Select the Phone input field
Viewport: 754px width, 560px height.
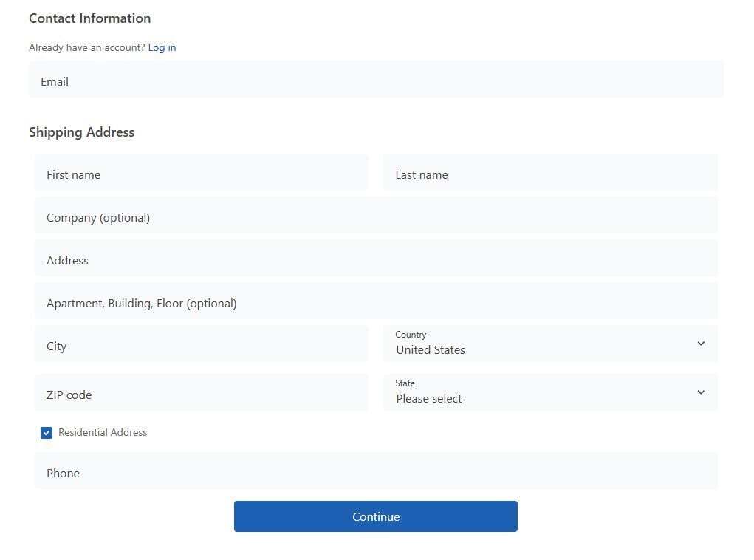(x=376, y=473)
